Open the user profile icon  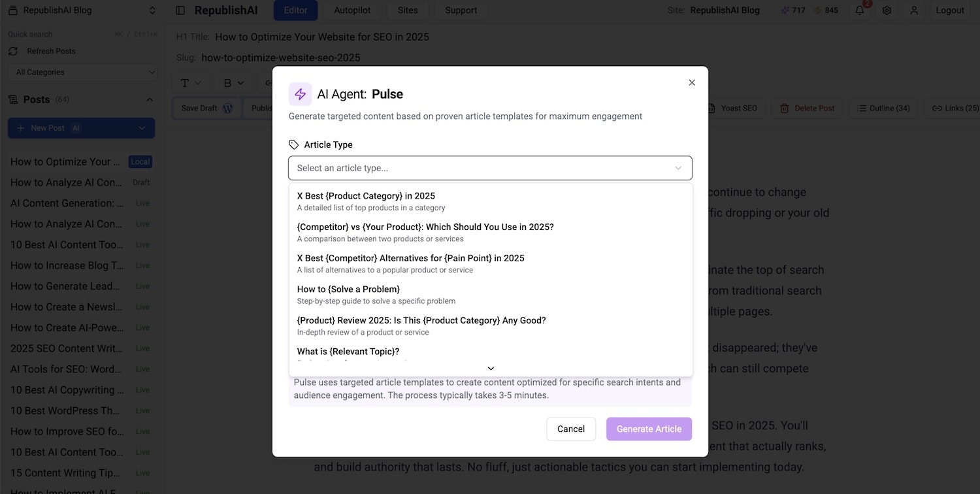coord(914,10)
